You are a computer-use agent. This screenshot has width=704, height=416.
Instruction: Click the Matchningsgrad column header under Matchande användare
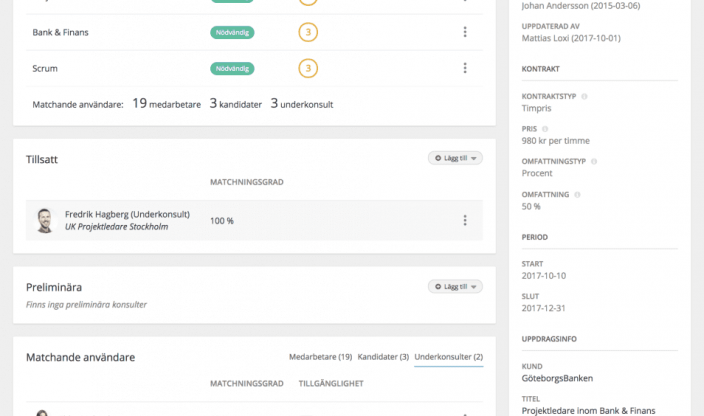tap(246, 383)
